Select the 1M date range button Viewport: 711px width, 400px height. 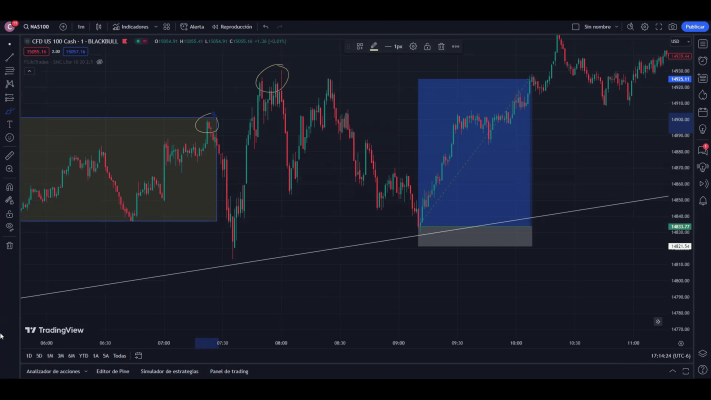49,355
